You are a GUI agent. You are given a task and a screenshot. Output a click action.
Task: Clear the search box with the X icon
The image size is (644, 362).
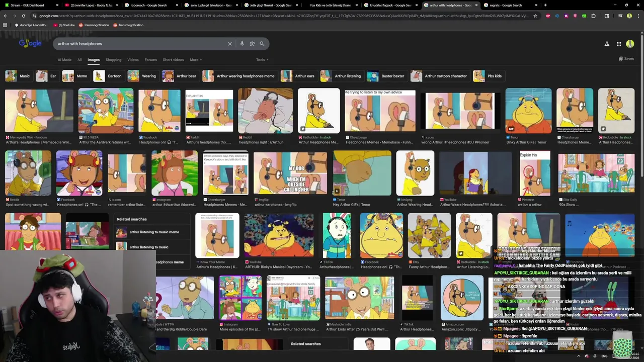[x=230, y=44]
